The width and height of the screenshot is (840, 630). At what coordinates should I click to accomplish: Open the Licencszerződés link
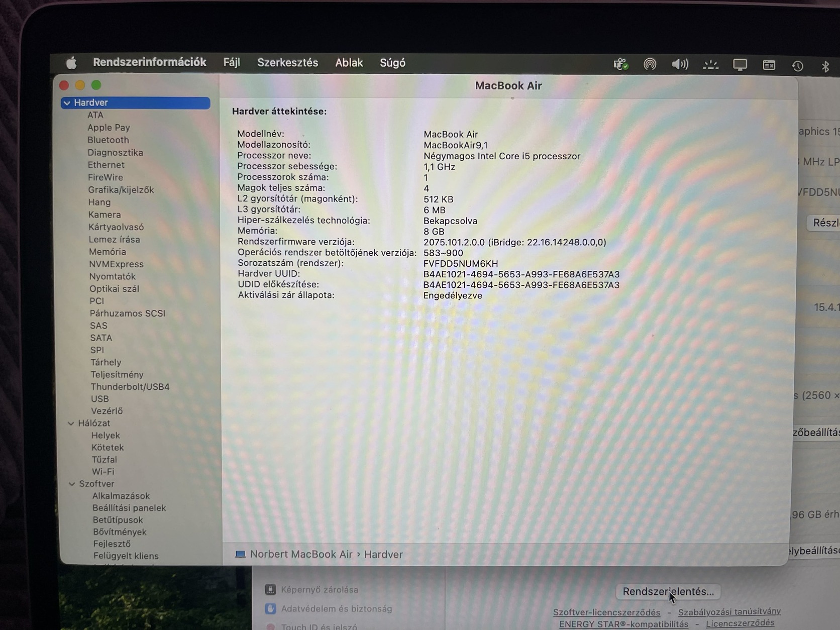[x=740, y=623]
